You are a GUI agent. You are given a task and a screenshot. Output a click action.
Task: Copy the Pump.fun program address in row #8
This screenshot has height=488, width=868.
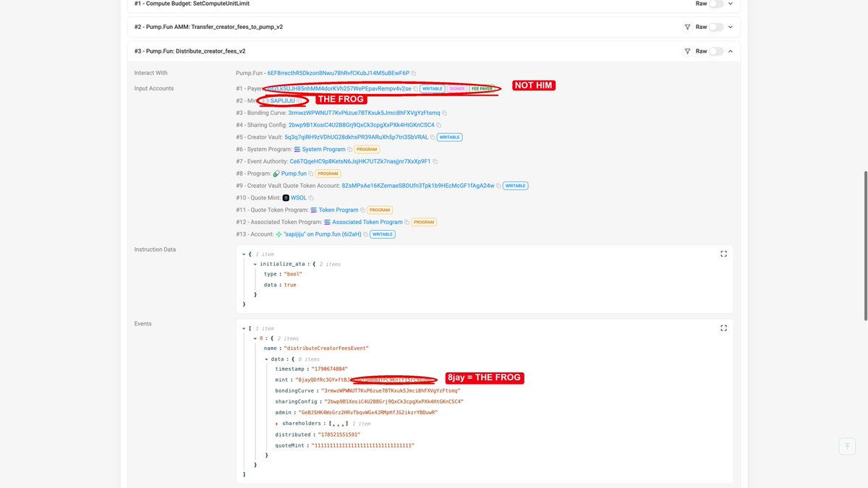312,174
